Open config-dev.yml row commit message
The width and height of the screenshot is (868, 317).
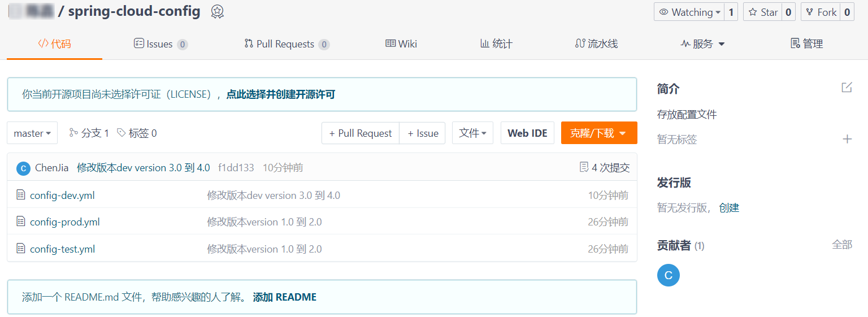point(274,196)
